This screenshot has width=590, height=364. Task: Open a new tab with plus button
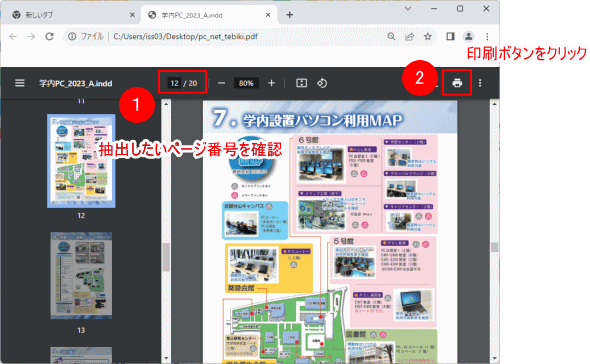pyautogui.click(x=289, y=15)
